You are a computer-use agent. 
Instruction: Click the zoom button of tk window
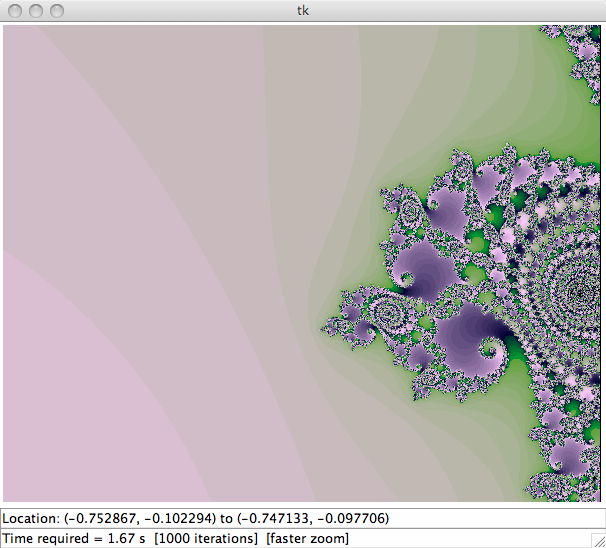pos(57,11)
